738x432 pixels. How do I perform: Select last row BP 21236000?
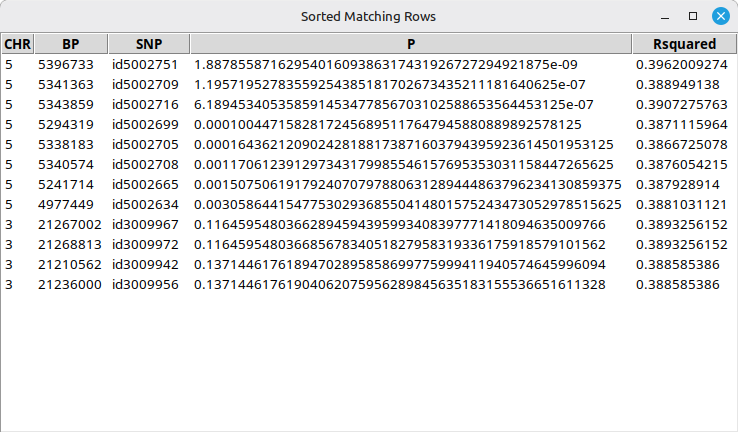click(x=70, y=284)
